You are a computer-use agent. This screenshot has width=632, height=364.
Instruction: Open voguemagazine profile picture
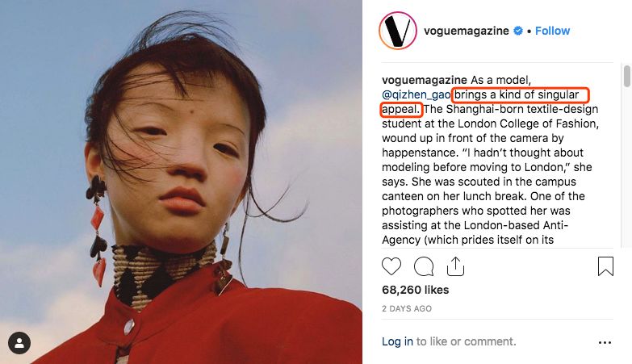(397, 31)
